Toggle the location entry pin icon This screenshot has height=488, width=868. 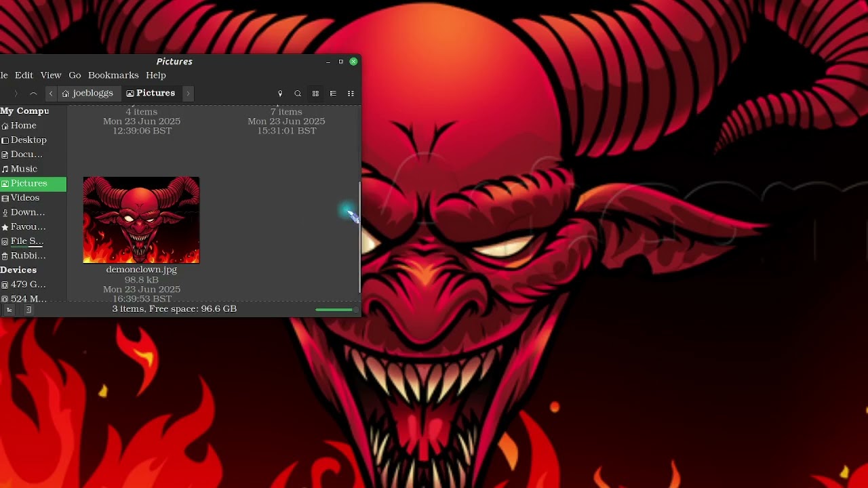(280, 94)
